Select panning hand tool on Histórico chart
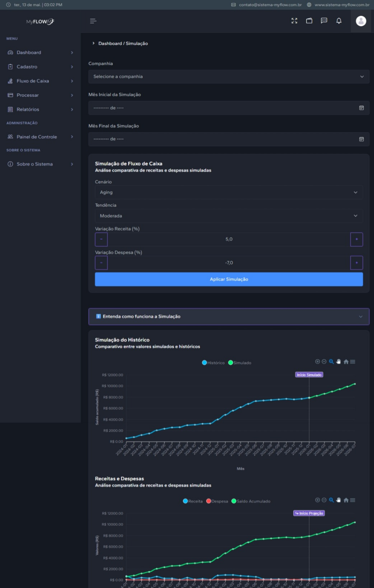The image size is (374, 588). [338, 362]
